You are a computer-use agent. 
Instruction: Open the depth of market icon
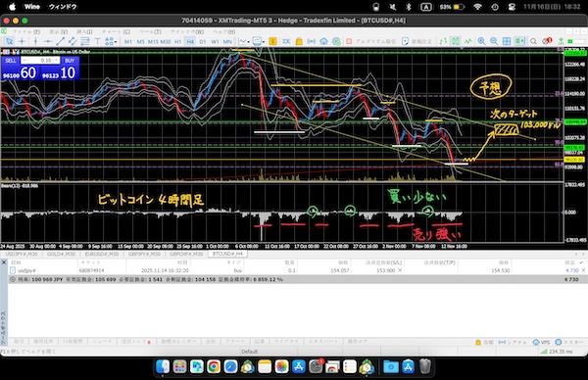coord(286,41)
